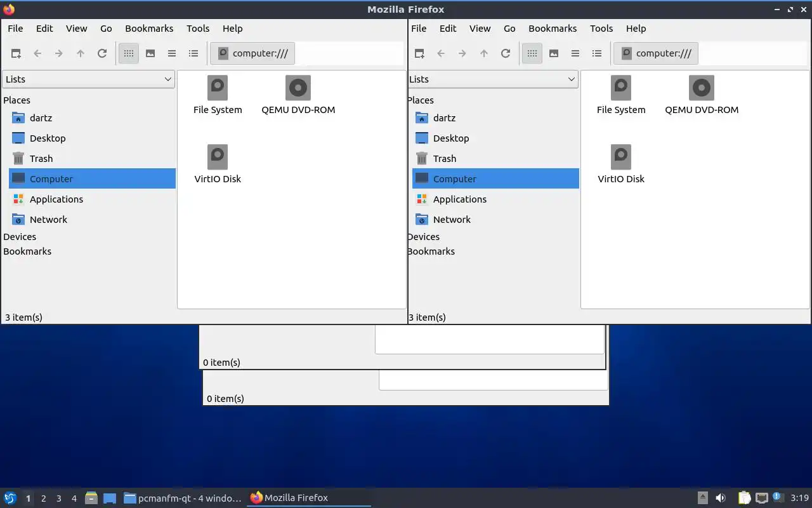Viewport: 812px width, 508px height.
Task: Open Edit menu in left window
Action: [44, 29]
